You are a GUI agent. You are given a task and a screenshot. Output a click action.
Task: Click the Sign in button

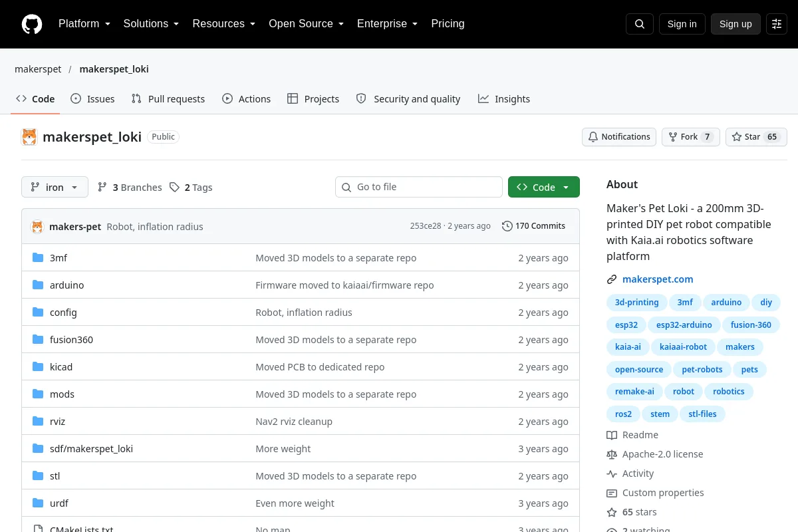click(682, 24)
